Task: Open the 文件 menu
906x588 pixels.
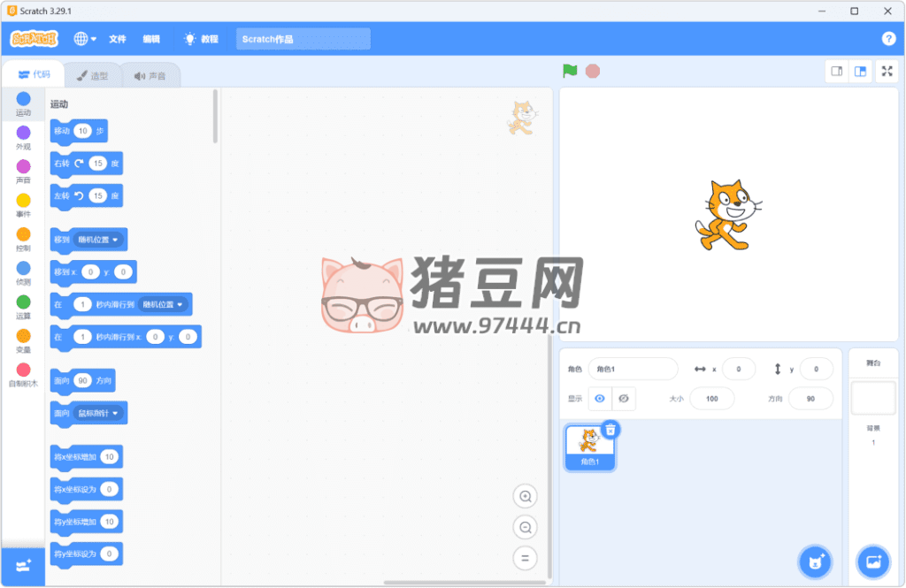Action: click(118, 39)
